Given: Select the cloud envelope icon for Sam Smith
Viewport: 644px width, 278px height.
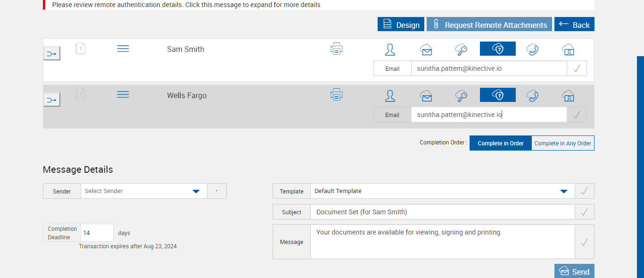Looking at the screenshot, I should (x=426, y=50).
